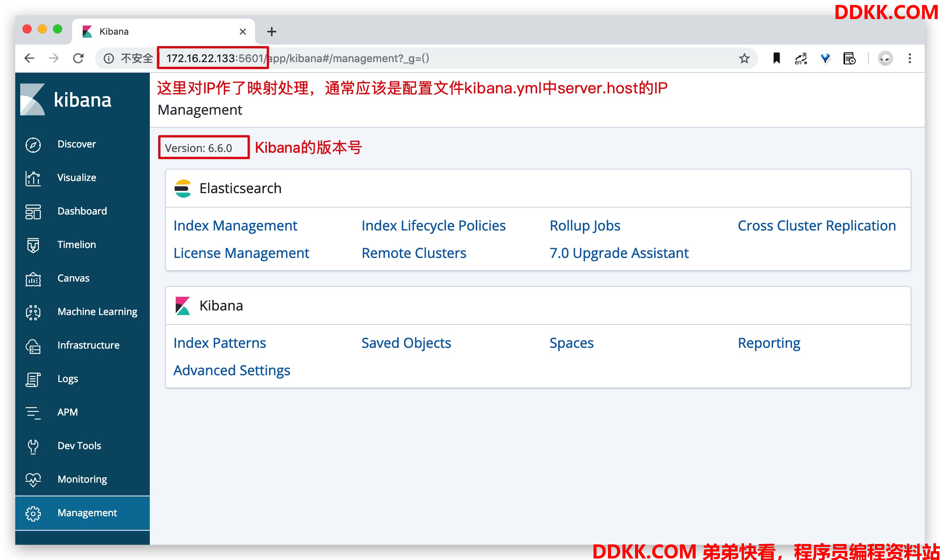This screenshot has width=940, height=560.
Task: Click the blue V extension icon
Action: click(825, 58)
